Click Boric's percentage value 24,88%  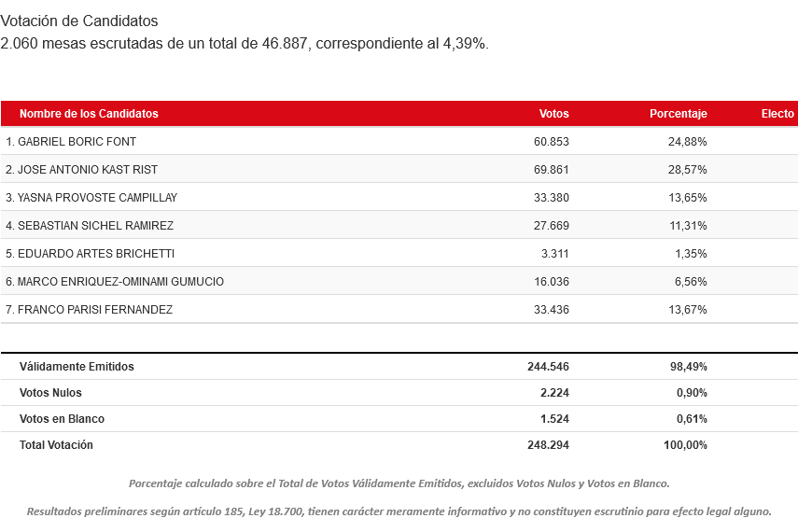(687, 141)
